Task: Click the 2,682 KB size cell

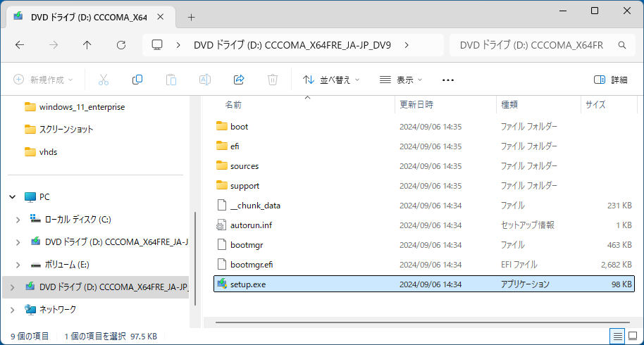Action: [616, 265]
